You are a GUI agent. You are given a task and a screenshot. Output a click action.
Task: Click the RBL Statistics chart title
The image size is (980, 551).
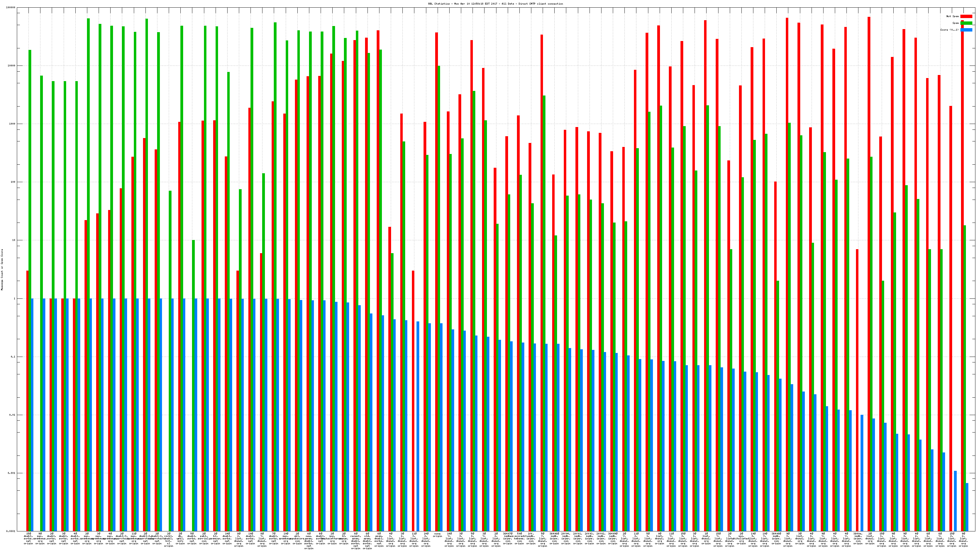[x=495, y=4]
